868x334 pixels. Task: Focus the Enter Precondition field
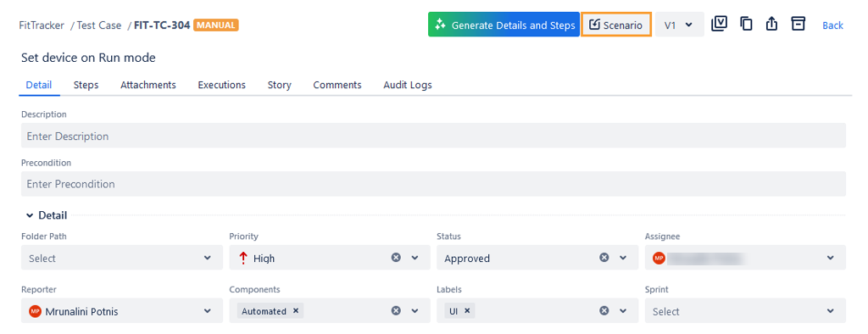point(433,184)
